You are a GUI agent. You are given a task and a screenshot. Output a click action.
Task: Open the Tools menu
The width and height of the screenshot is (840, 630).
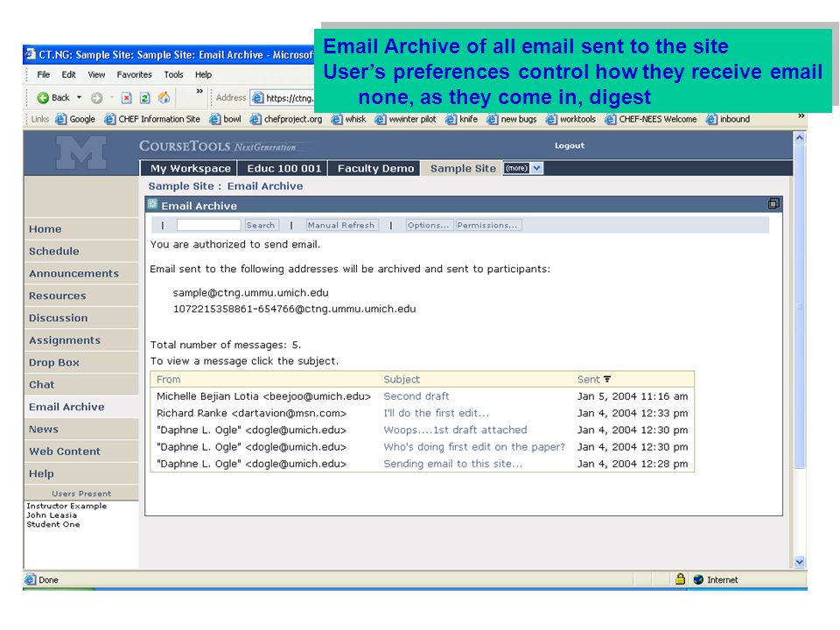point(173,74)
